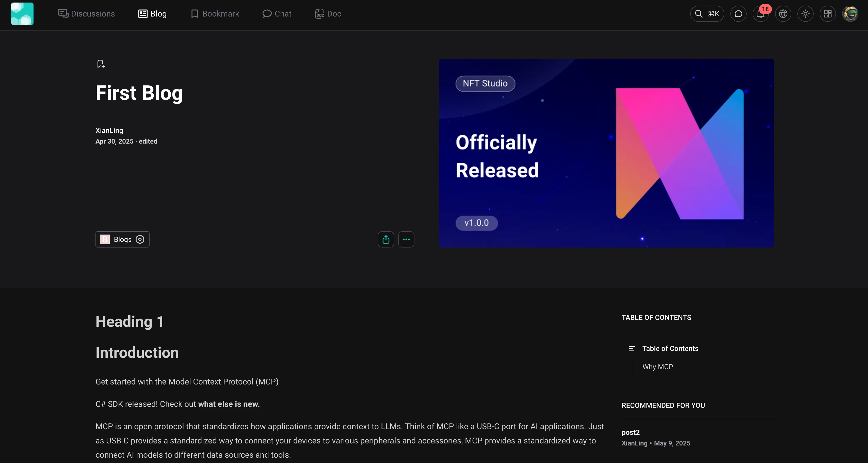Click the globe language icon
This screenshot has width=868, height=463.
(783, 14)
